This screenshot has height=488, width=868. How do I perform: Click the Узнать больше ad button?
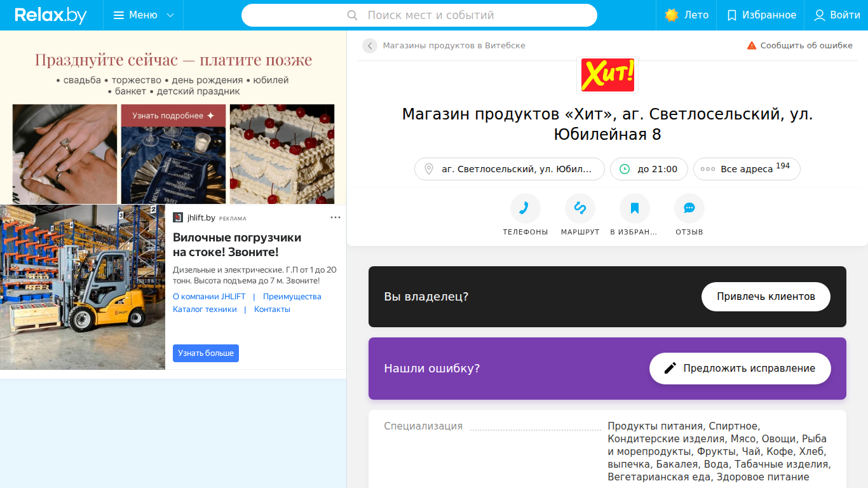pyautogui.click(x=206, y=353)
